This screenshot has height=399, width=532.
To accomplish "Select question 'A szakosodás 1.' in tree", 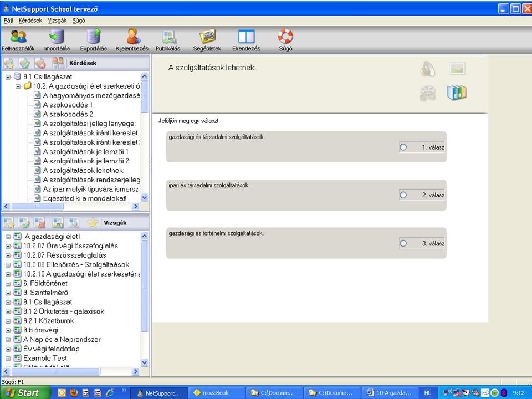I will (x=69, y=105).
